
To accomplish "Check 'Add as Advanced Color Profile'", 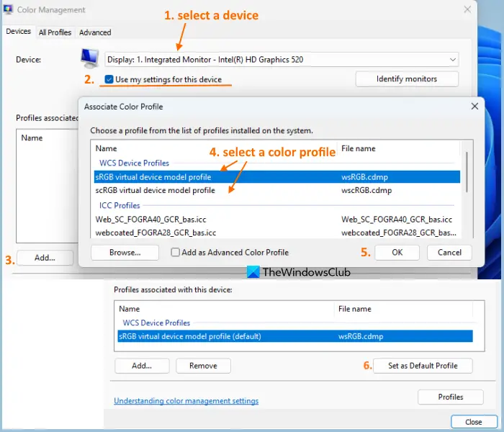I will [x=176, y=253].
